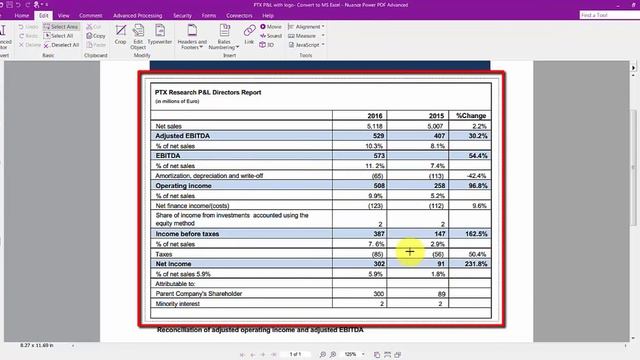Activate the Typewriter tool
The image size is (640, 360).
(x=160, y=34)
